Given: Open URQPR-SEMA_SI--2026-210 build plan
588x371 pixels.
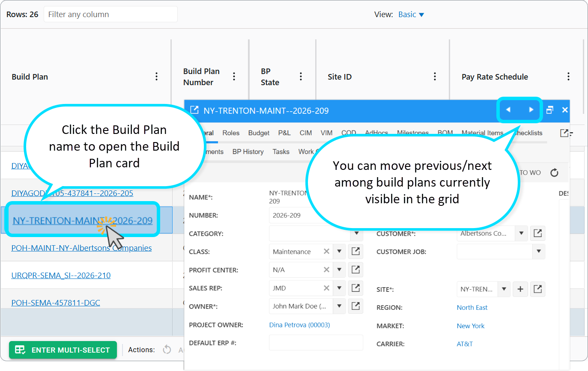Looking at the screenshot, I should coord(61,275).
